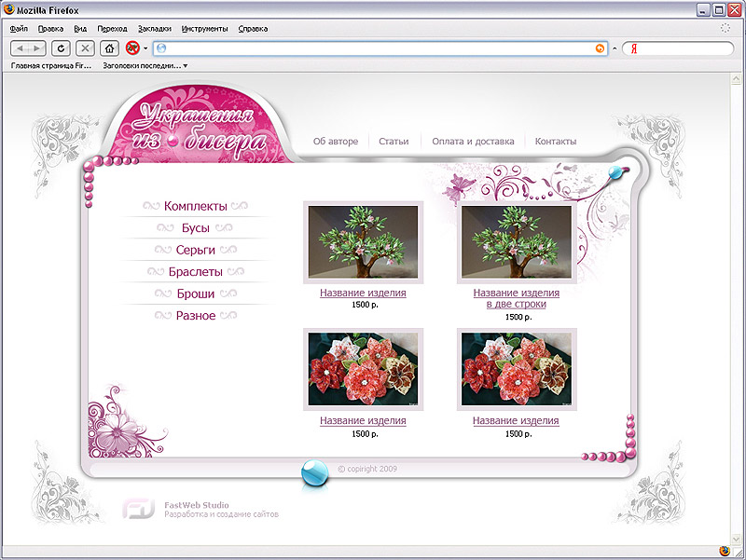746x560 pixels.
Task: Click into the URL address bar field
Action: [373, 48]
